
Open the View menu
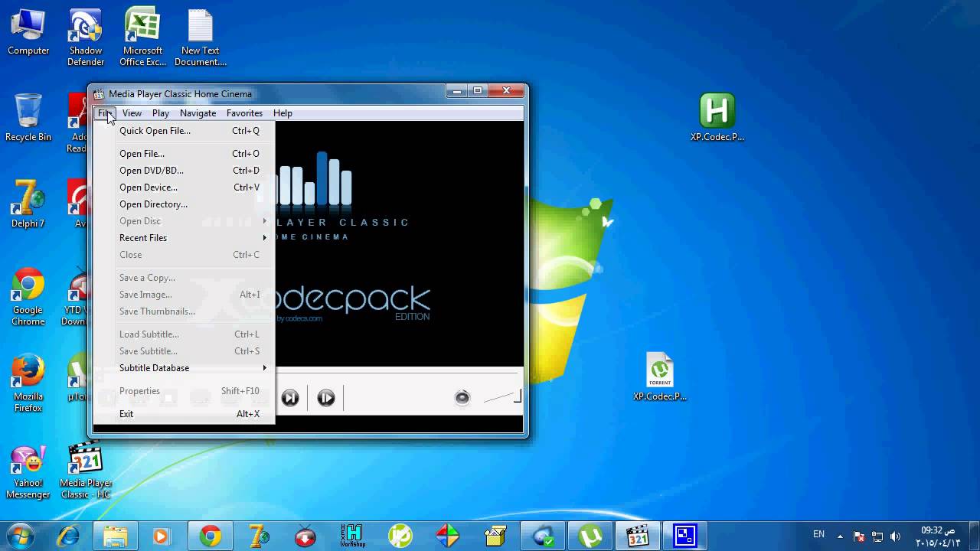pyautogui.click(x=132, y=113)
